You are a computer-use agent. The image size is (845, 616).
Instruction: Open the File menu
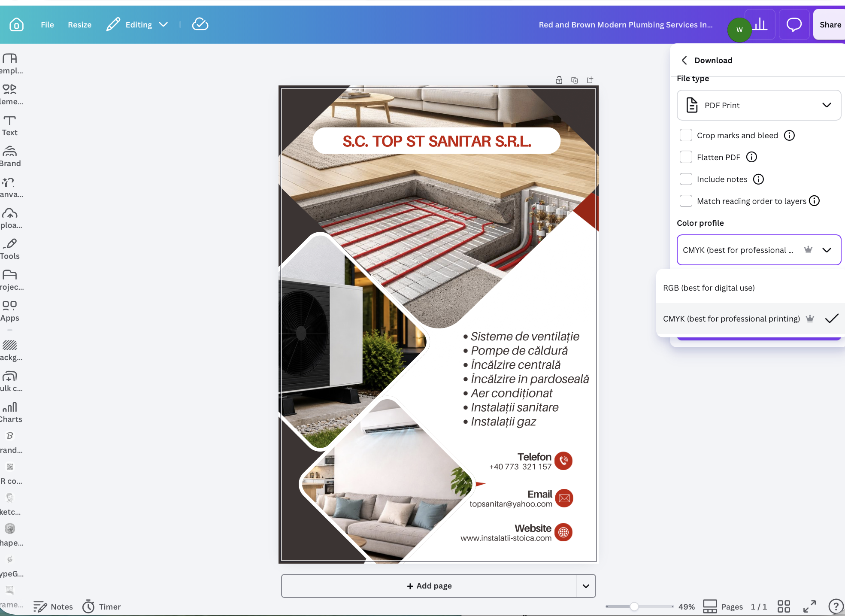47,24
